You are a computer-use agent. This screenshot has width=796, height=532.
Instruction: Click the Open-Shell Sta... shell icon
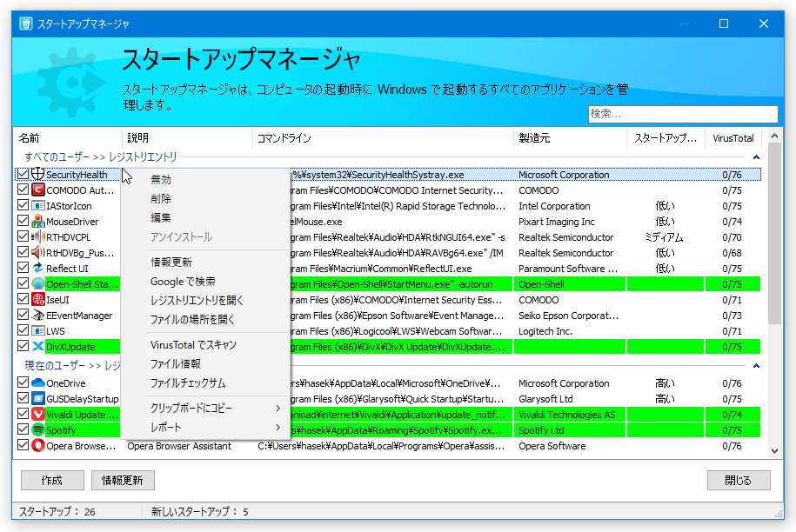[38, 283]
